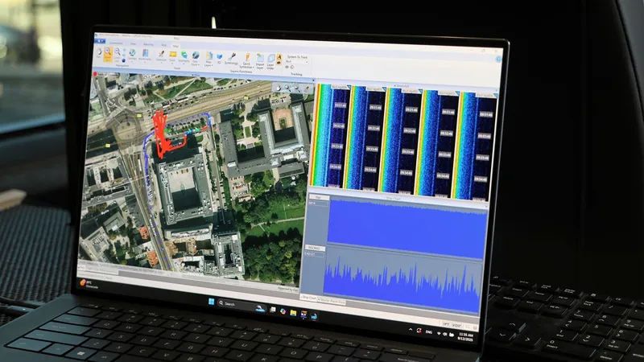
Task: Select the Strip Chart tab below the charts
Action: click(x=309, y=298)
